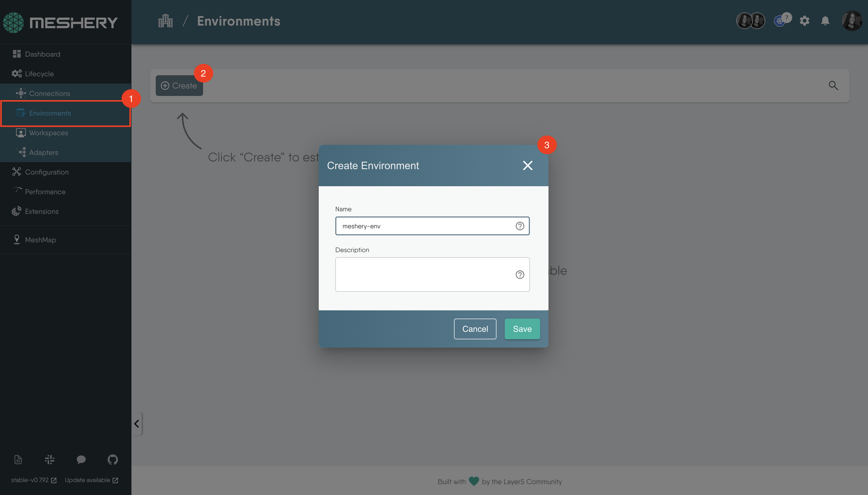Save the new environment
This screenshot has width=868, height=495.
tap(522, 329)
